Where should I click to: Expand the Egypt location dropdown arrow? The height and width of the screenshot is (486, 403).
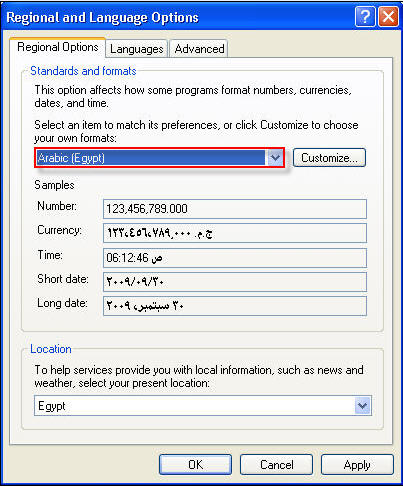(x=362, y=406)
